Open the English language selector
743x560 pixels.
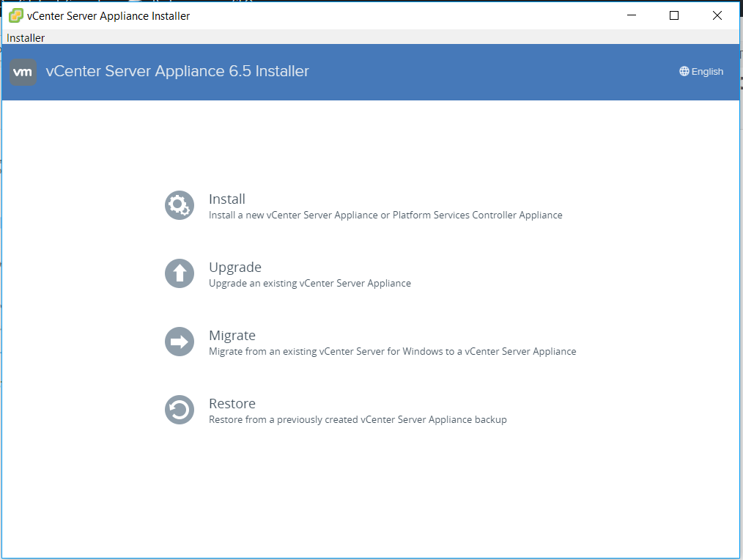[x=701, y=71]
